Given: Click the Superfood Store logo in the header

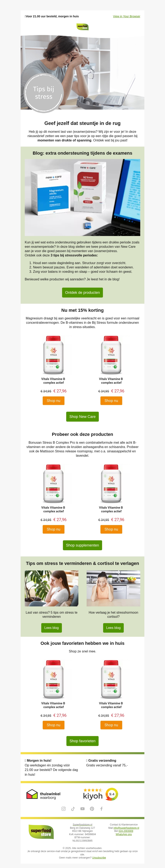Looking at the screenshot, I should [x=82, y=27].
